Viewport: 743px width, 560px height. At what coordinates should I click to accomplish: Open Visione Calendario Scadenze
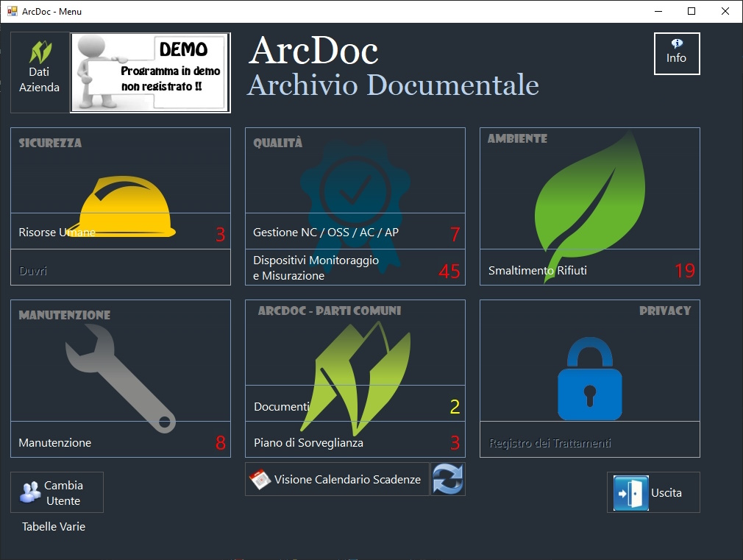pos(338,479)
